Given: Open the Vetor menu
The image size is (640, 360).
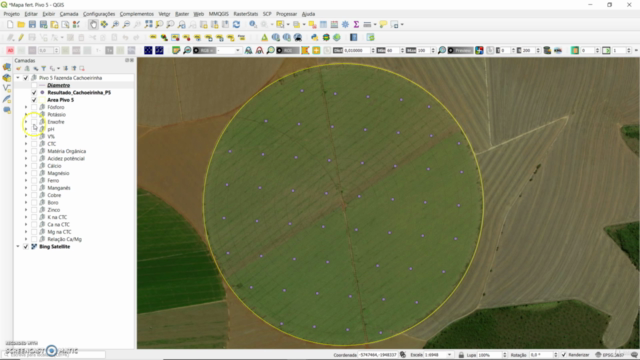Looking at the screenshot, I should click(164, 14).
